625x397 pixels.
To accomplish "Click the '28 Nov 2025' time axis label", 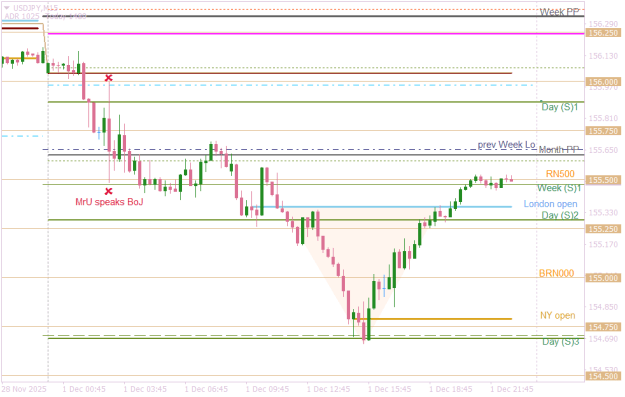I will (x=24, y=389).
